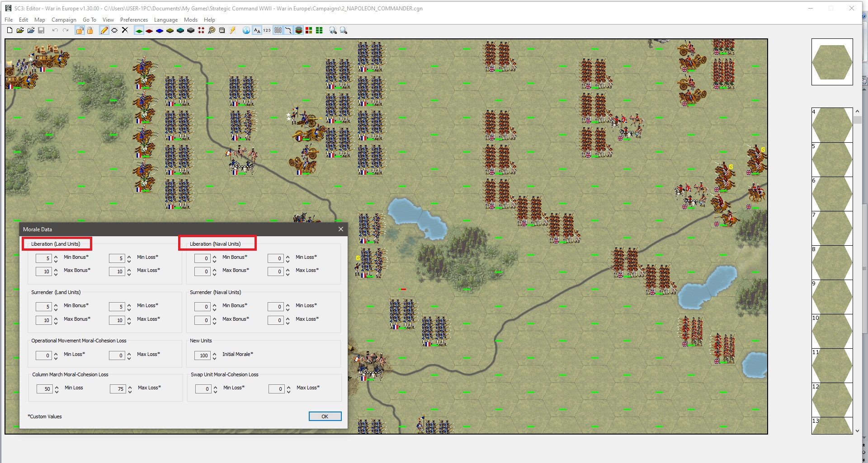This screenshot has width=868, height=463.
Task: Toggle the open padlock icon
Action: [x=80, y=30]
